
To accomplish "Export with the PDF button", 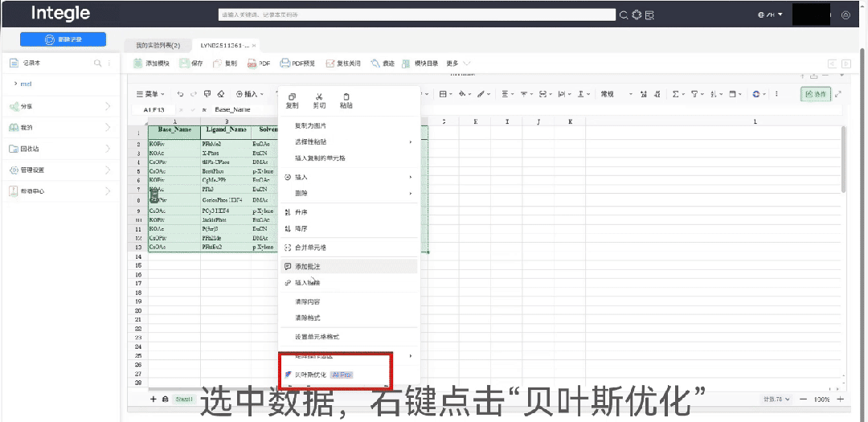I will 259,64.
